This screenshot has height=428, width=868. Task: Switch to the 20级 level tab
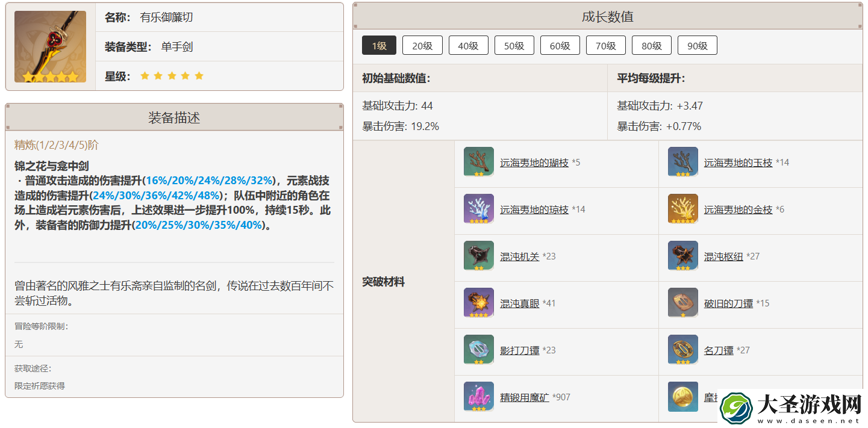(422, 46)
